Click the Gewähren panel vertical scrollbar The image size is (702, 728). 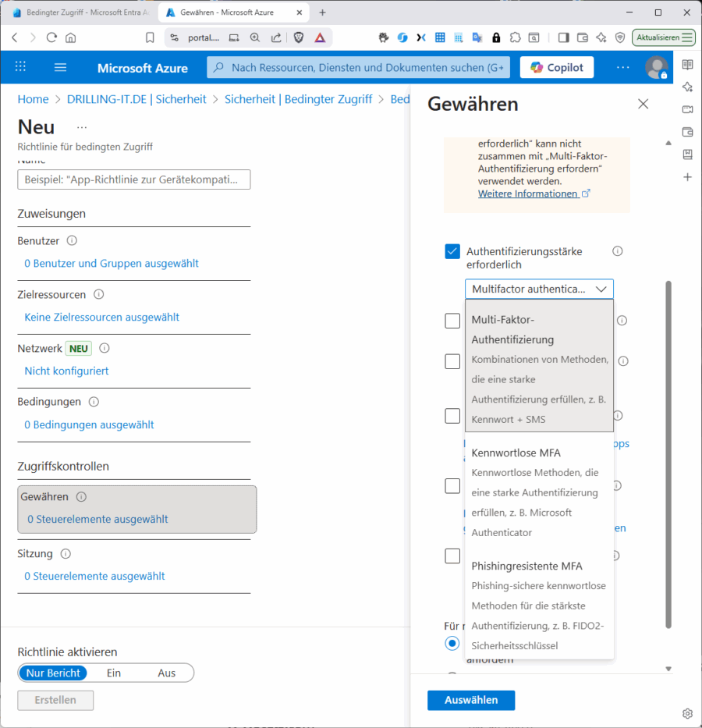click(668, 454)
